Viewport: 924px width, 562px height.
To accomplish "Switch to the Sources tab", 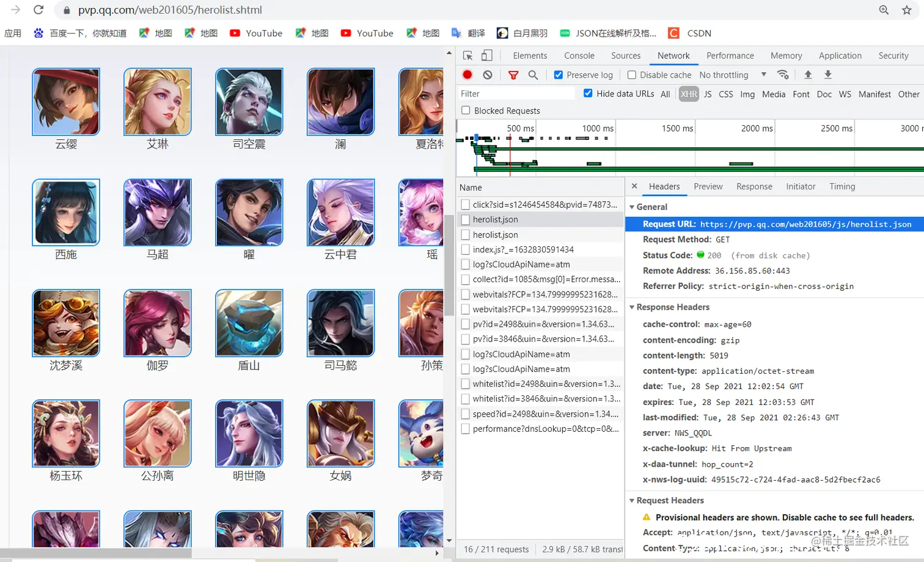I will point(626,56).
